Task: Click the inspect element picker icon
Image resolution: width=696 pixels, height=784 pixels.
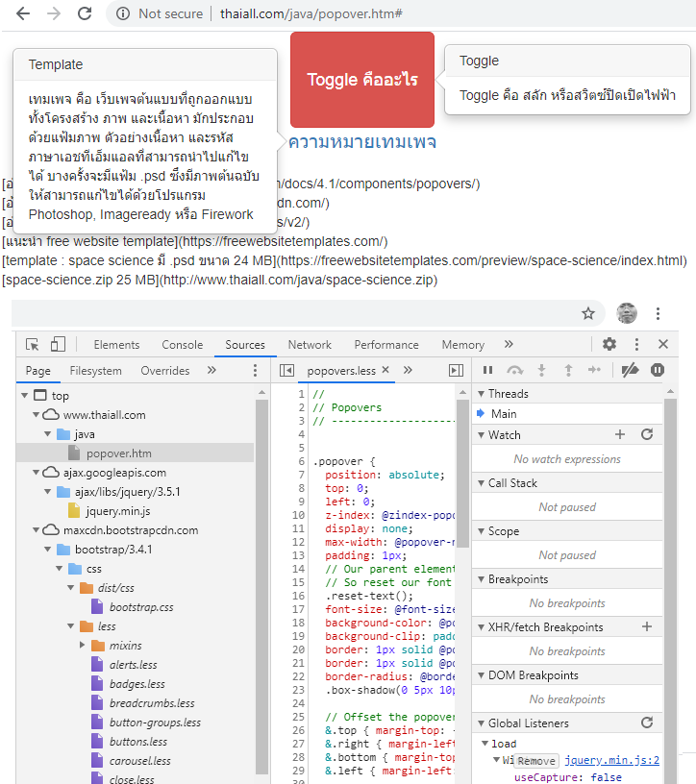Action: (x=33, y=345)
